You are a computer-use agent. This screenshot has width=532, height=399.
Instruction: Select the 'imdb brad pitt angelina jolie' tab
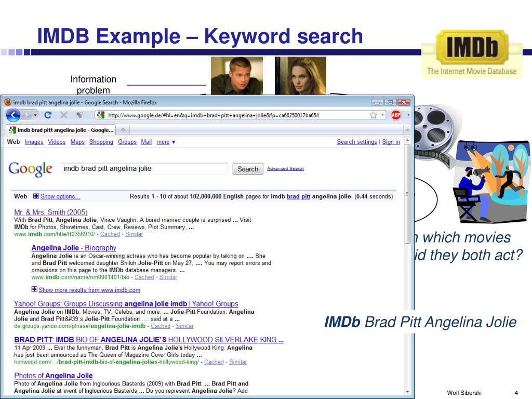pyautogui.click(x=61, y=130)
